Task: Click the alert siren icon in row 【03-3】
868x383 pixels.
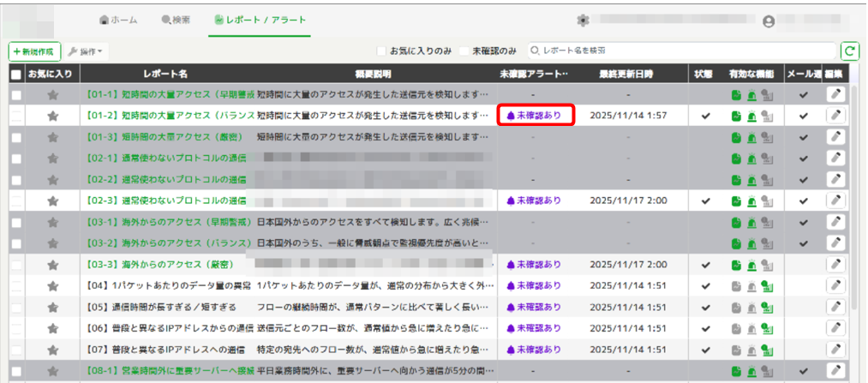Action: 751,265
